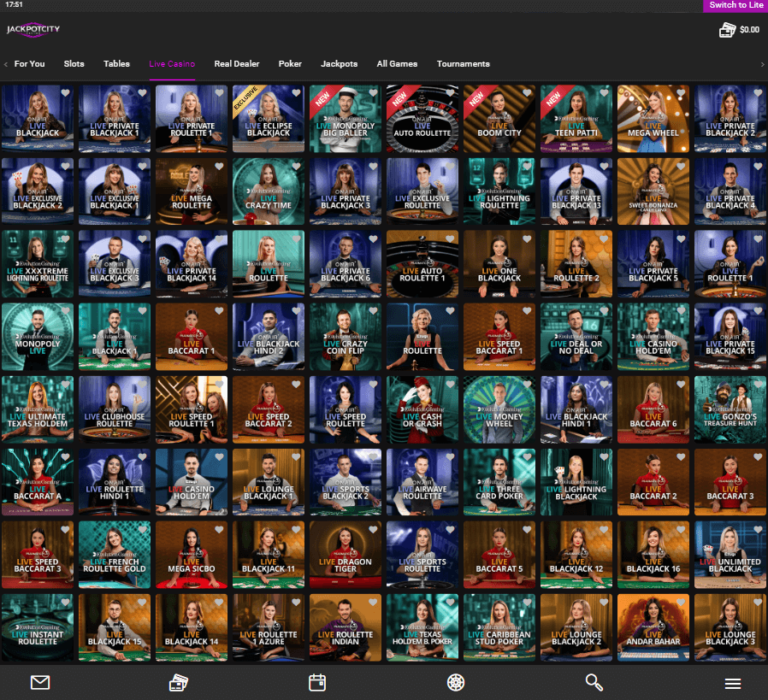
Task: Launch the Live Crazy Coin Flip tile
Action: coord(346,337)
